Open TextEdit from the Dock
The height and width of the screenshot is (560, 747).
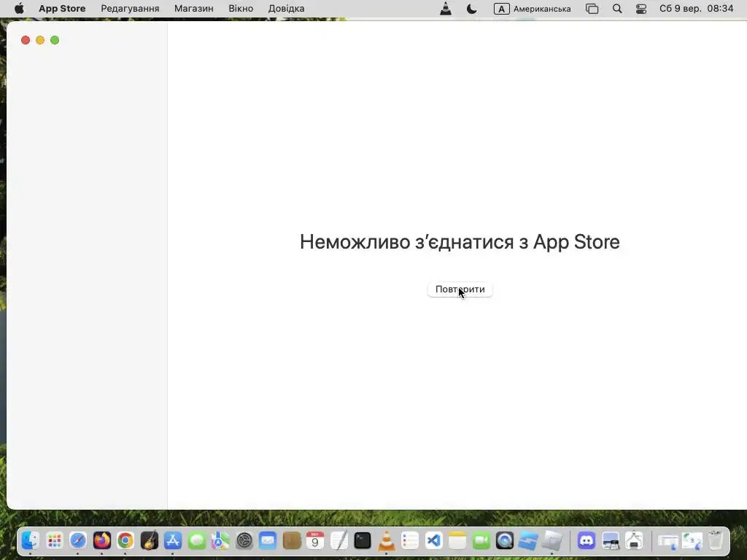tap(338, 540)
